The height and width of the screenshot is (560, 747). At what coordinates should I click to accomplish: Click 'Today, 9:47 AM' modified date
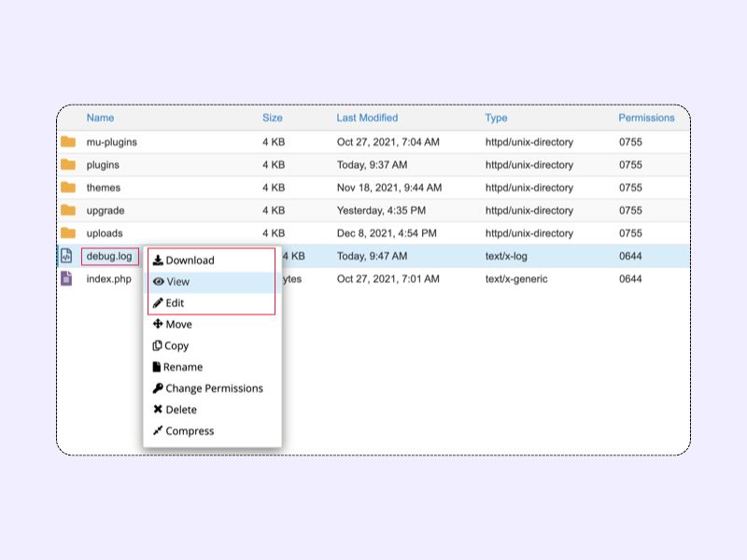click(372, 256)
